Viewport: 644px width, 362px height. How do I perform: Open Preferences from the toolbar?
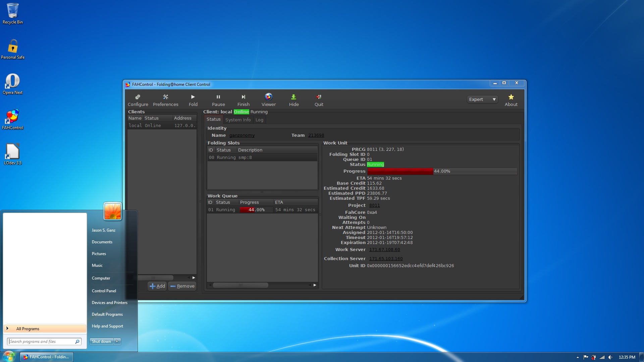pyautogui.click(x=165, y=100)
